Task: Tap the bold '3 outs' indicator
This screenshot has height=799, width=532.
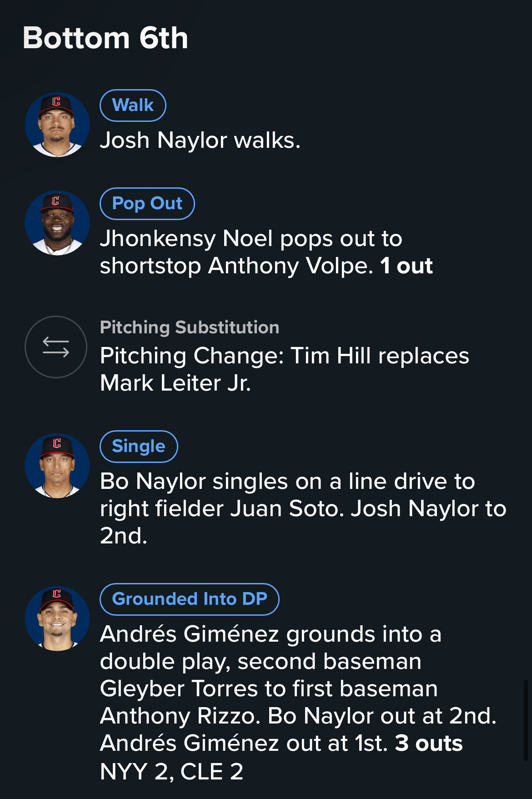Action: point(429,744)
